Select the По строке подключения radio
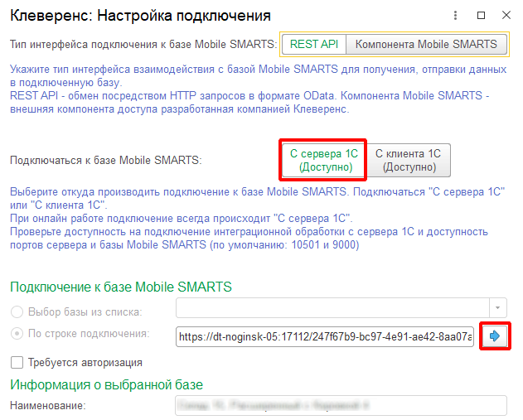The image size is (523, 420). coord(17,334)
